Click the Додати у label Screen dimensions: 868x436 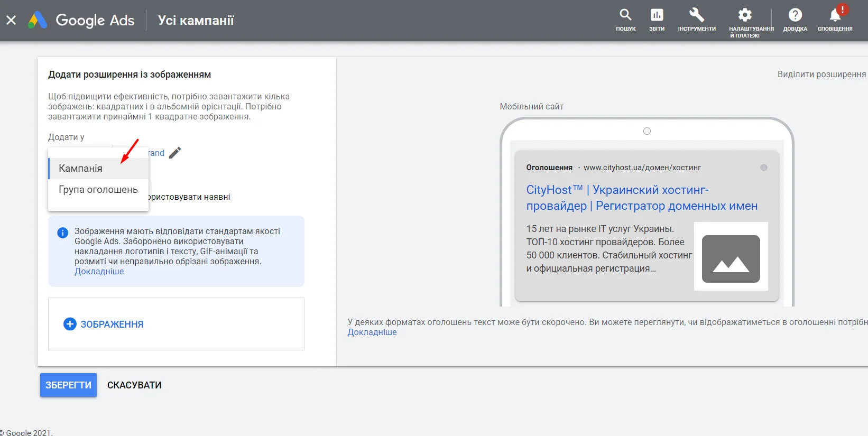point(66,137)
